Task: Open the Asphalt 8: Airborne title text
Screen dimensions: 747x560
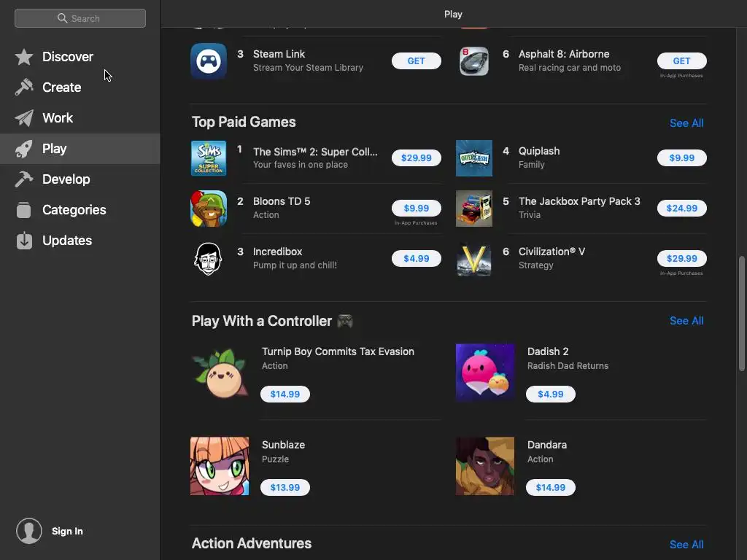Action: [564, 54]
